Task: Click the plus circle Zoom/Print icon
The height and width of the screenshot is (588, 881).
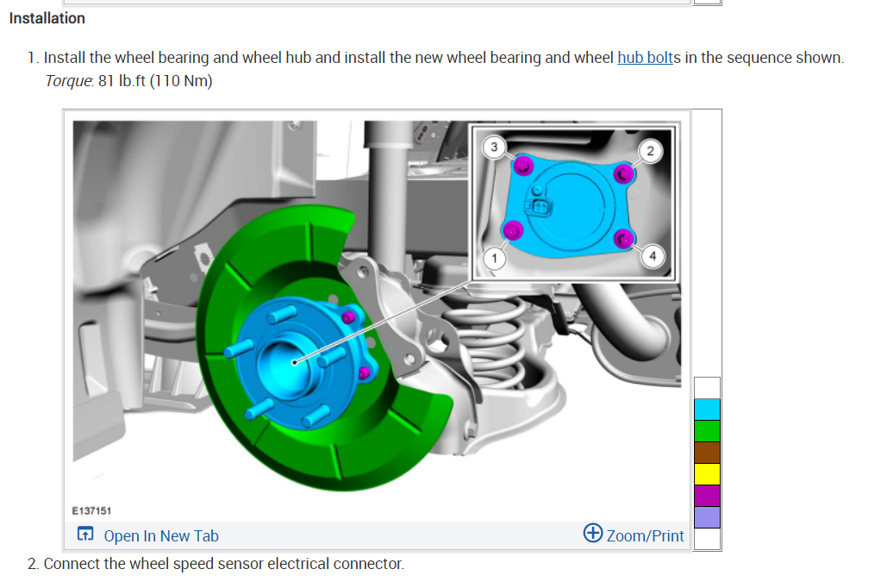Action: (x=593, y=533)
